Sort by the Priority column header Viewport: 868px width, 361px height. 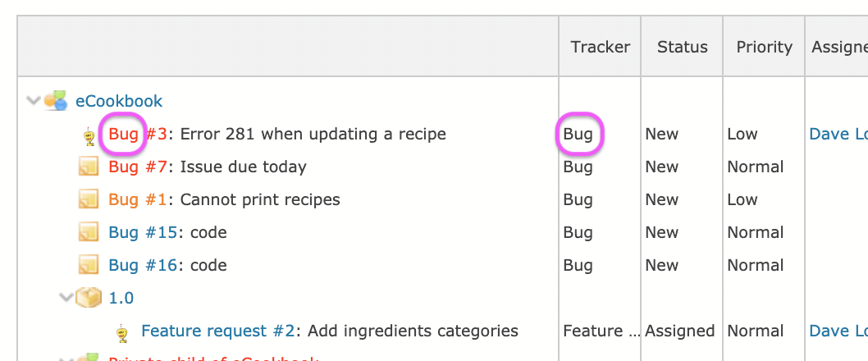coord(764,47)
